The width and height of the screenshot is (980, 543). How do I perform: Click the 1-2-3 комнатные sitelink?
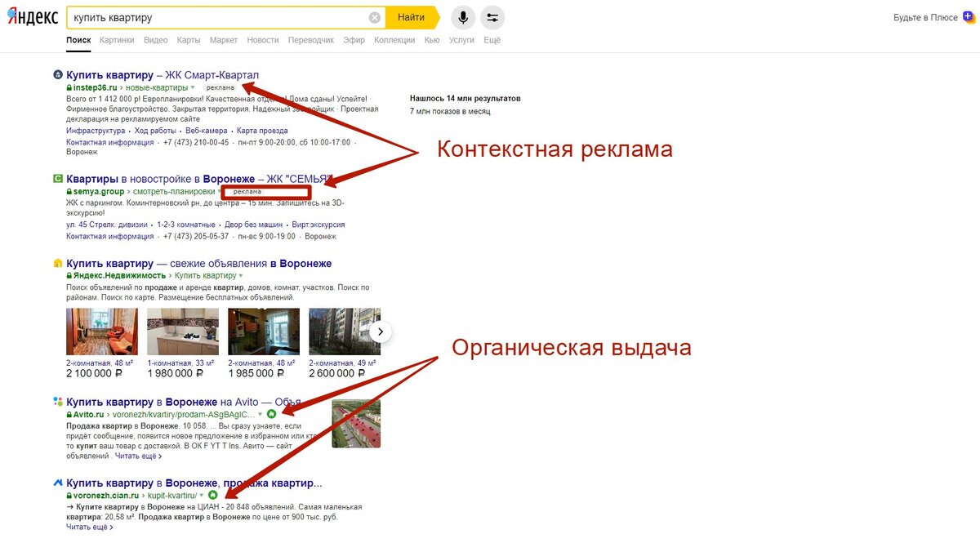point(186,225)
